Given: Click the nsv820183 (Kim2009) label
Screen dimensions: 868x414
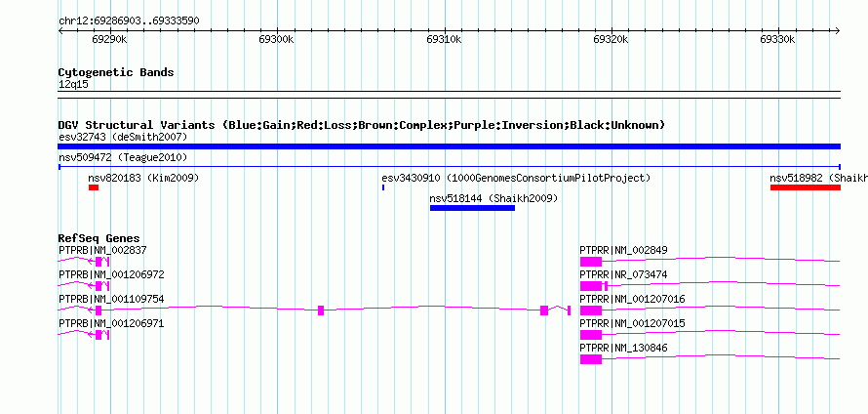Looking at the screenshot, I should [x=143, y=179].
